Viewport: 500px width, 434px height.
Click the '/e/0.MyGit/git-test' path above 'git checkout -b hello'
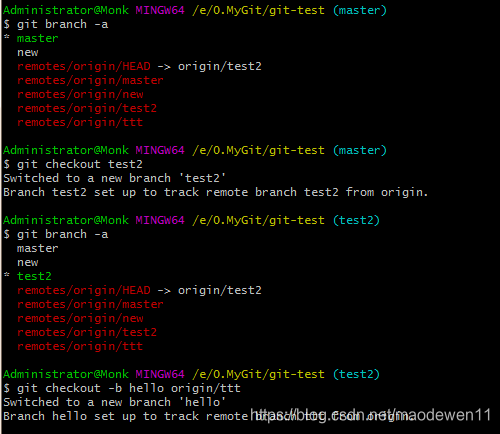(x=258, y=374)
